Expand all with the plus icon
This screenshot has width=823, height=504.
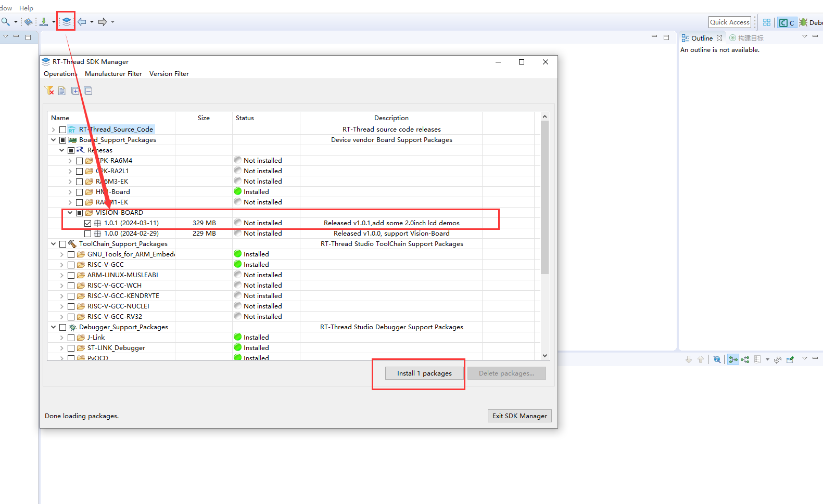(x=75, y=91)
